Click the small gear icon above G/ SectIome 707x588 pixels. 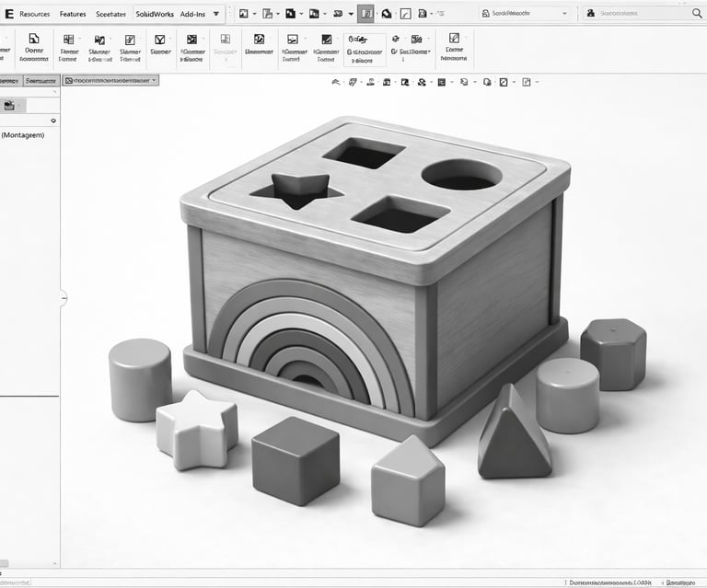click(x=396, y=40)
